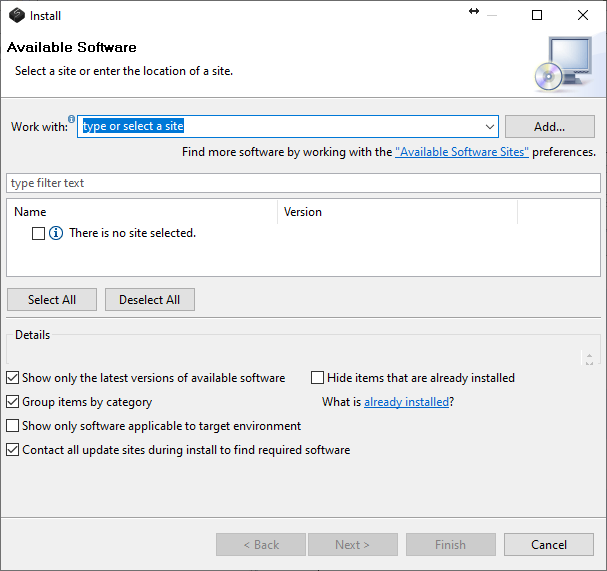
Task: Open the Available Software Sites preferences link
Action: 461,152
